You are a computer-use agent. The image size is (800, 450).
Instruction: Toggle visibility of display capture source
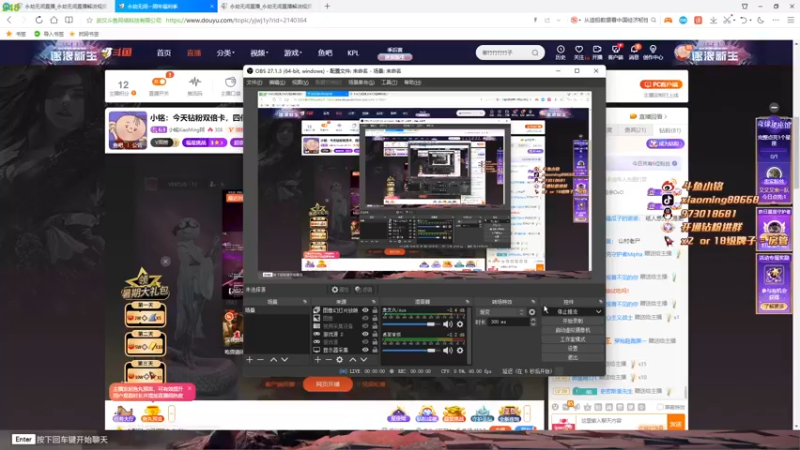pyautogui.click(x=365, y=350)
